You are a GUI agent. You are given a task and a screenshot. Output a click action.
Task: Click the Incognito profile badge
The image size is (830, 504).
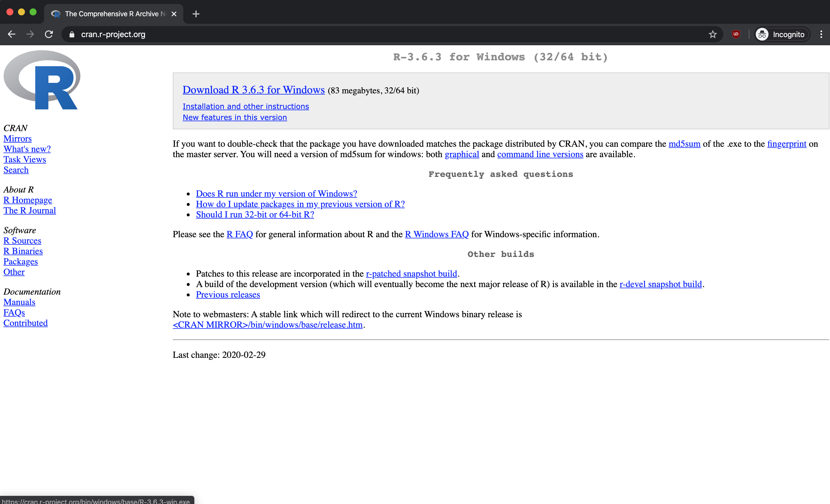pos(781,34)
